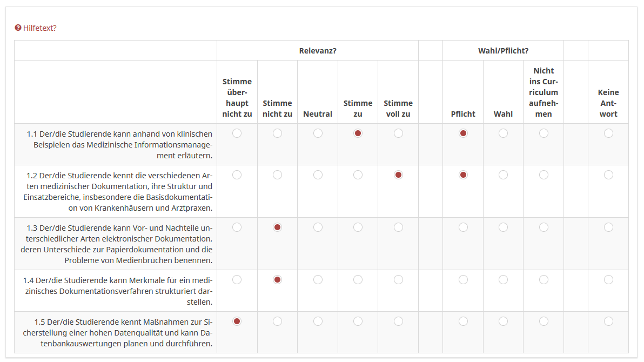The width and height of the screenshot is (644, 362).
Task: Open the Hilfetext? help link
Action: tap(39, 28)
